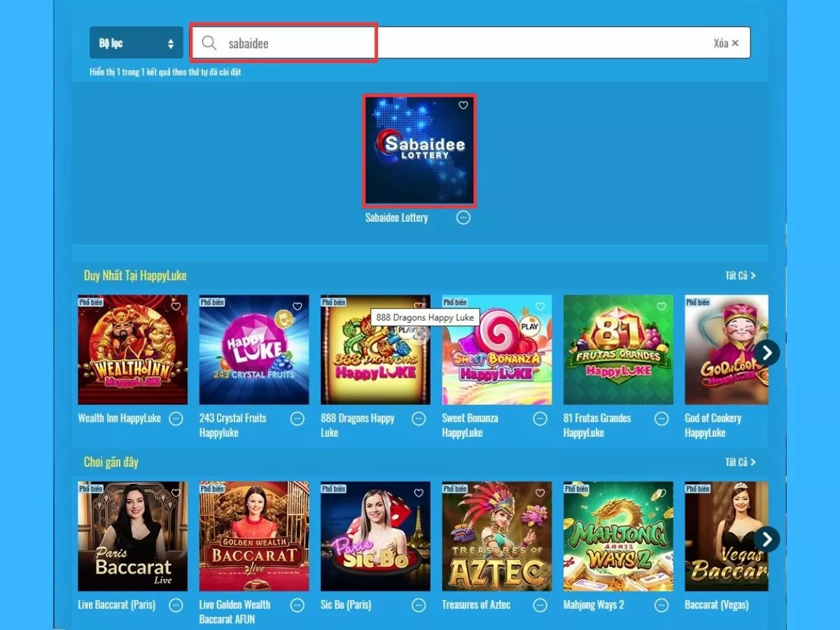Open the Sabaidee Lottery game thumbnail
Screen dimensions: 840x630
419,151
